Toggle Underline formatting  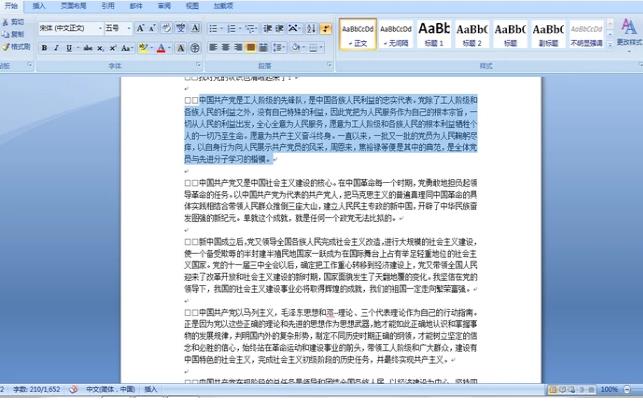(69, 48)
